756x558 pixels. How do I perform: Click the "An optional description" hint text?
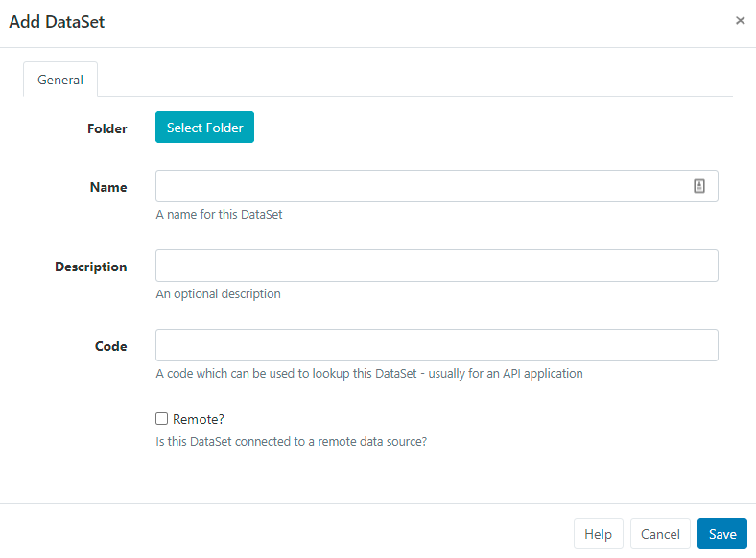click(x=218, y=294)
